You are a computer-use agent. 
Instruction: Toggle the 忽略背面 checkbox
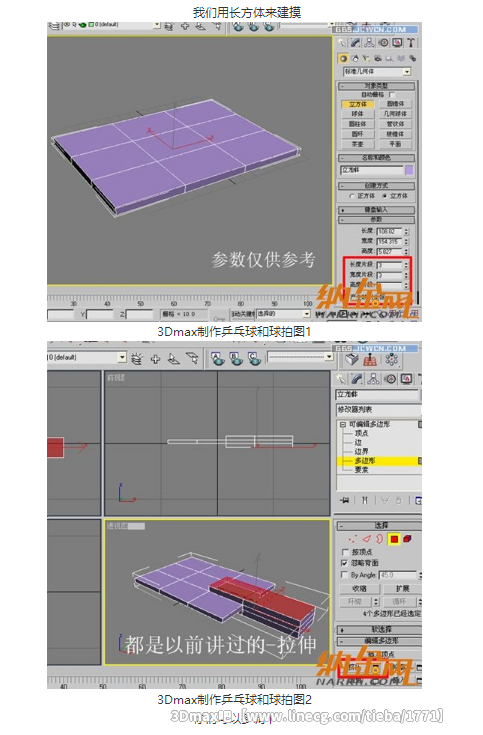click(345, 563)
